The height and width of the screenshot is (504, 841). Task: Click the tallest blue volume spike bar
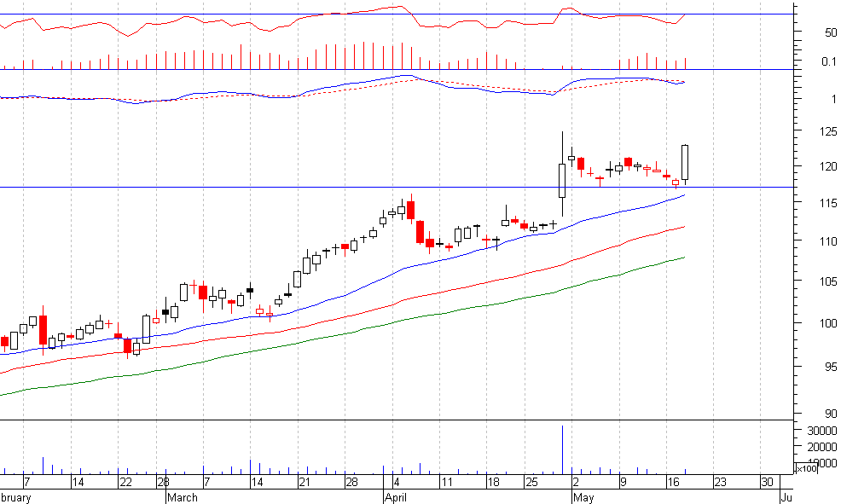562,449
